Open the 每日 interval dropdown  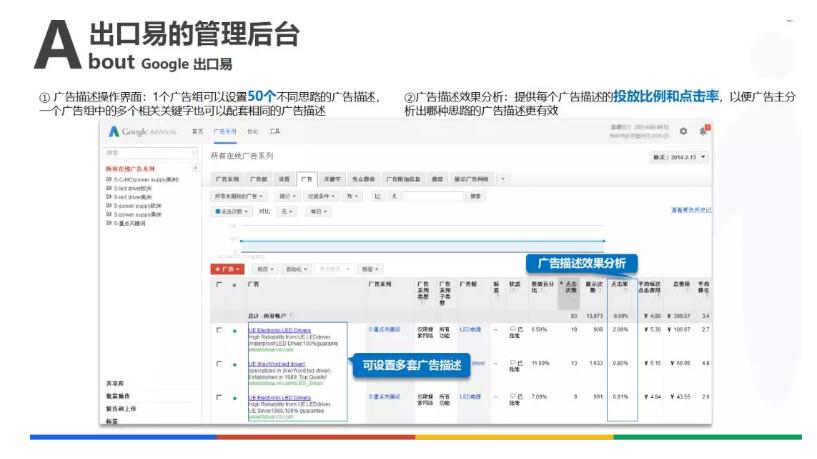[318, 212]
